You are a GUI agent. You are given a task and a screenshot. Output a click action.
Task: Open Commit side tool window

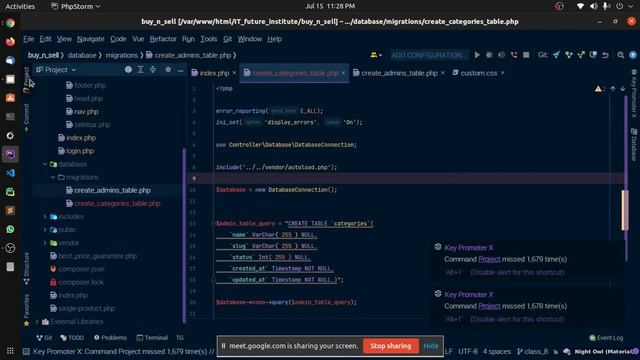(x=27, y=118)
